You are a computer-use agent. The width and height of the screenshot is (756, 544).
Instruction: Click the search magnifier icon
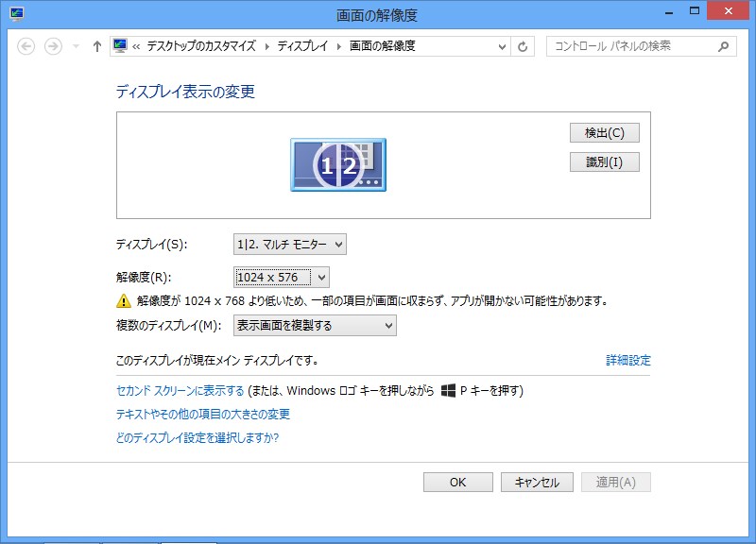coord(724,46)
